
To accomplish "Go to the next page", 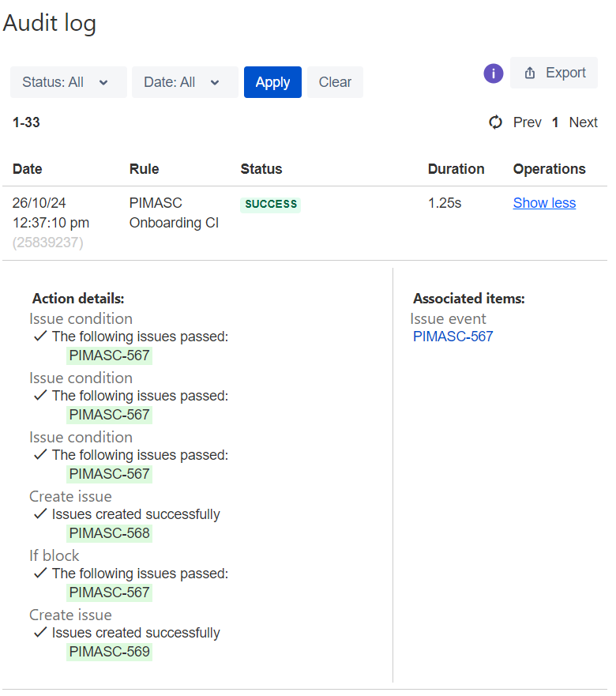I will click(583, 122).
